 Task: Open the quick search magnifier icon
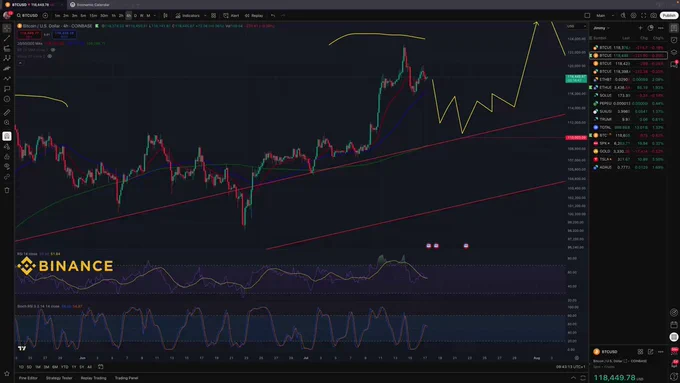click(623, 16)
